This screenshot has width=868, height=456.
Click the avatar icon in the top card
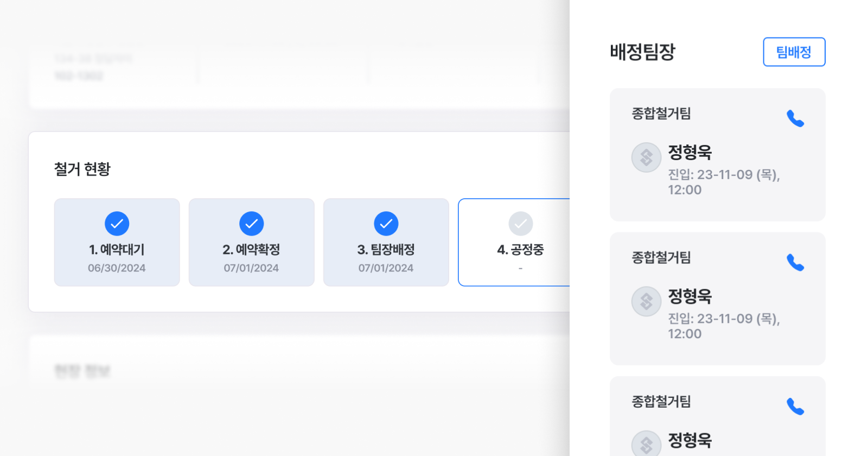646,157
